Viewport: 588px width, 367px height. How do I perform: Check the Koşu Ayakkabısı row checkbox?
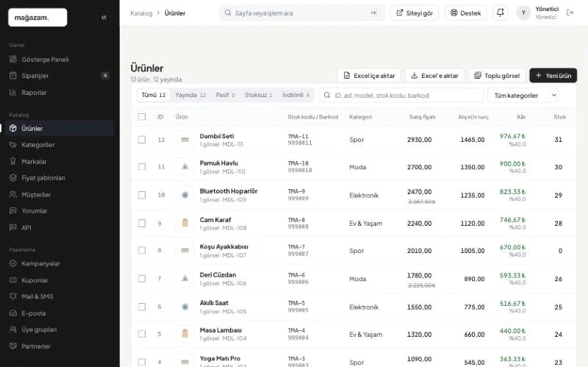pyautogui.click(x=142, y=250)
